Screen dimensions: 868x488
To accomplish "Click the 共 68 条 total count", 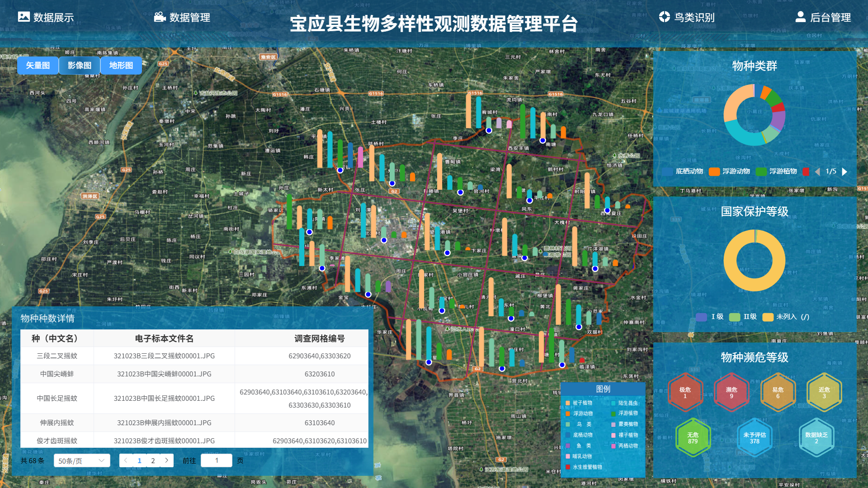I will pos(33,460).
